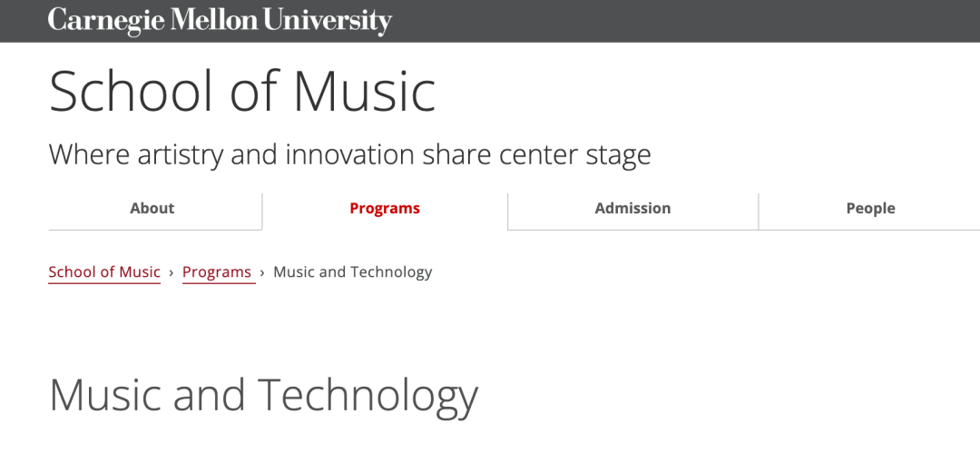Go to the Programs breadcrumb link
The image size is (980, 473).
pyautogui.click(x=217, y=272)
